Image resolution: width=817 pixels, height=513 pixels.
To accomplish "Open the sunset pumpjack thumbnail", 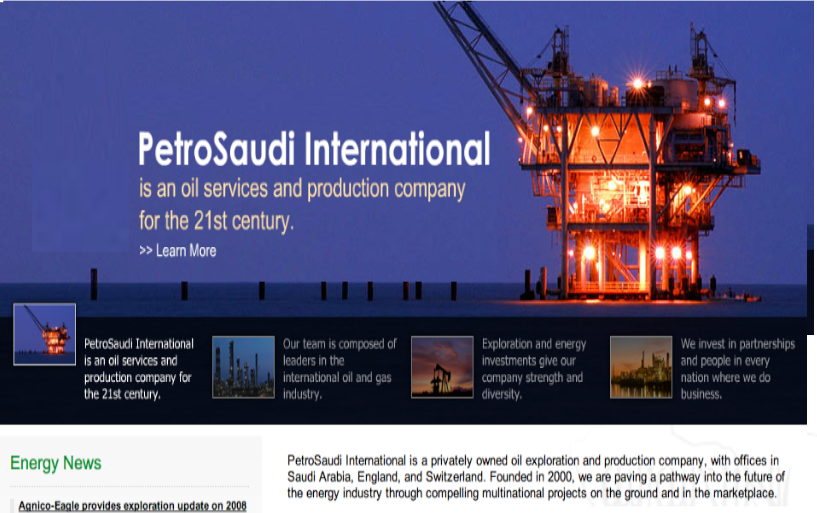I will [x=441, y=367].
